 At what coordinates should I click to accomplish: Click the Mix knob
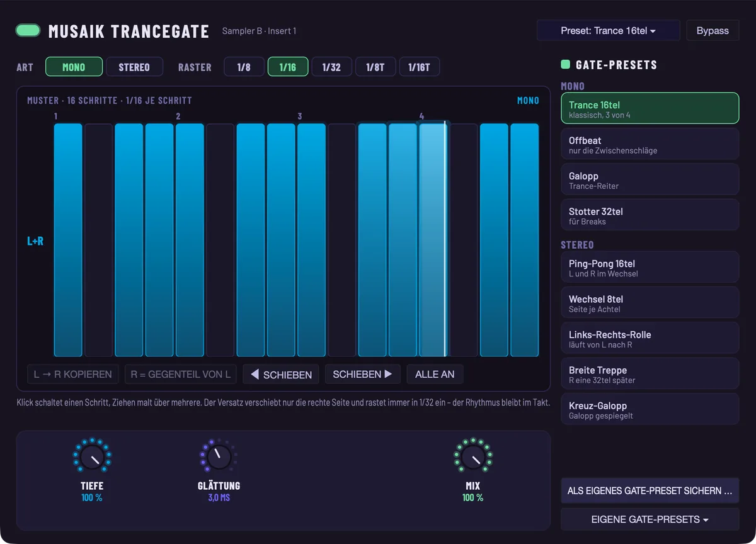pos(472,456)
